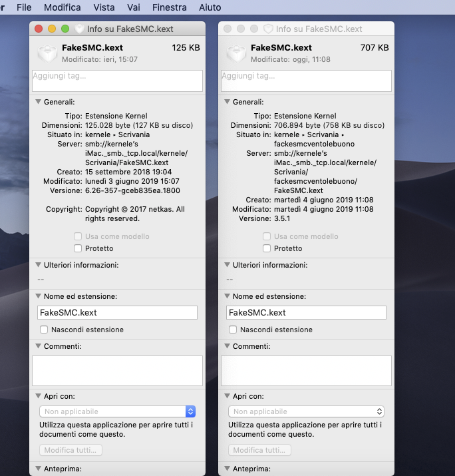Click '125.028 byte (127 KB su disco)' text

coord(139,125)
